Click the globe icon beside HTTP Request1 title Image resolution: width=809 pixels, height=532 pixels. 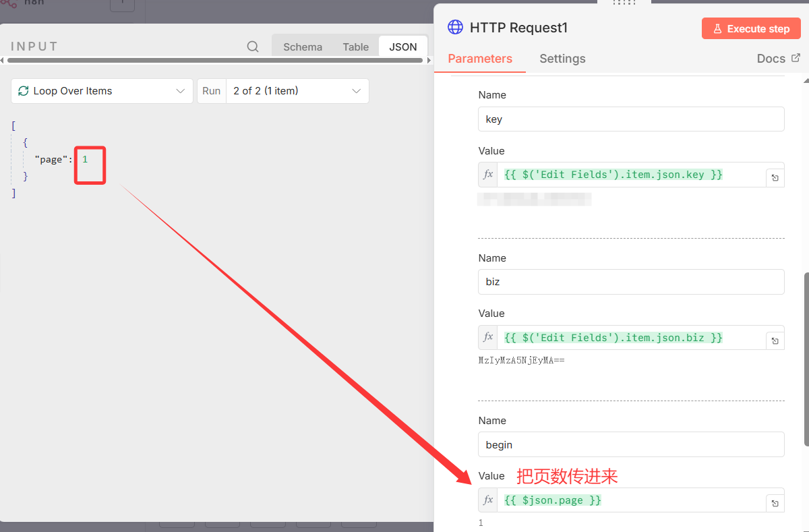(456, 28)
